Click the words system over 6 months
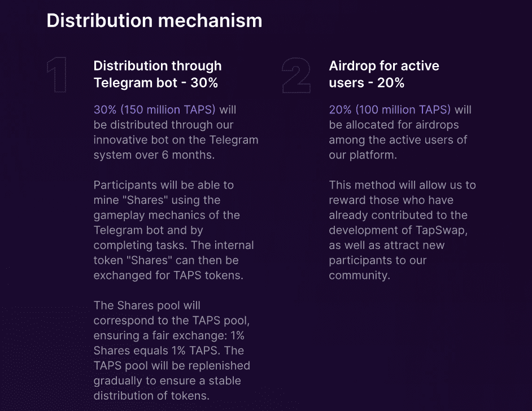The height and width of the screenshot is (411, 532). click(x=154, y=155)
